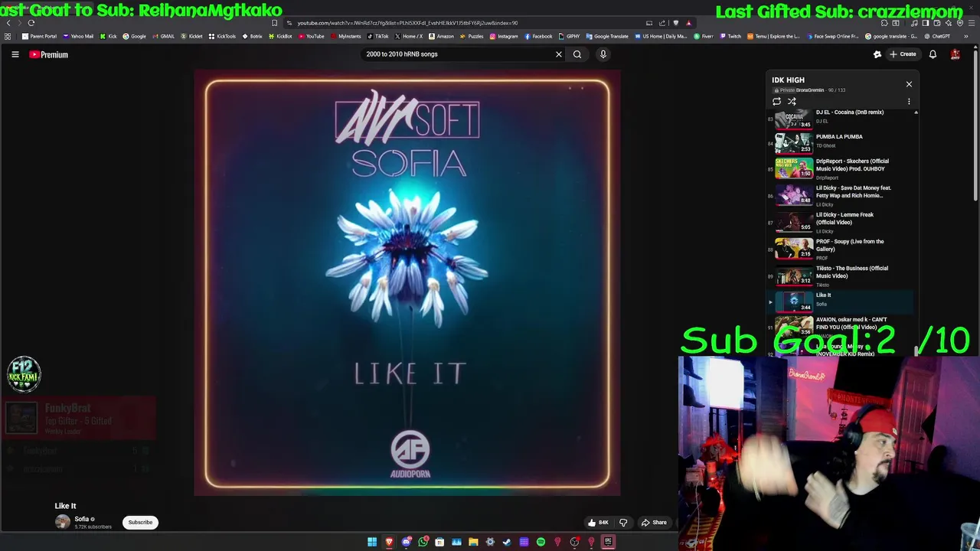This screenshot has height=551, width=980.
Task: Open Twitch bookmark
Action: 730,36
